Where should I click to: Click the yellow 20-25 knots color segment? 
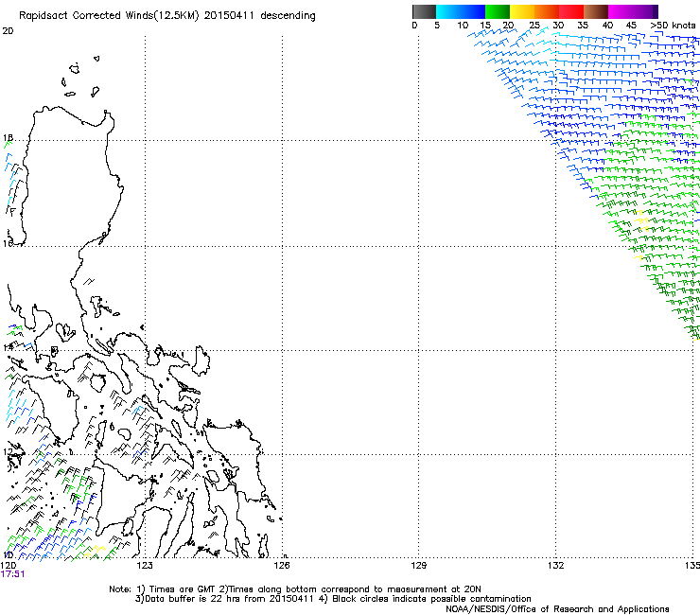(522, 11)
